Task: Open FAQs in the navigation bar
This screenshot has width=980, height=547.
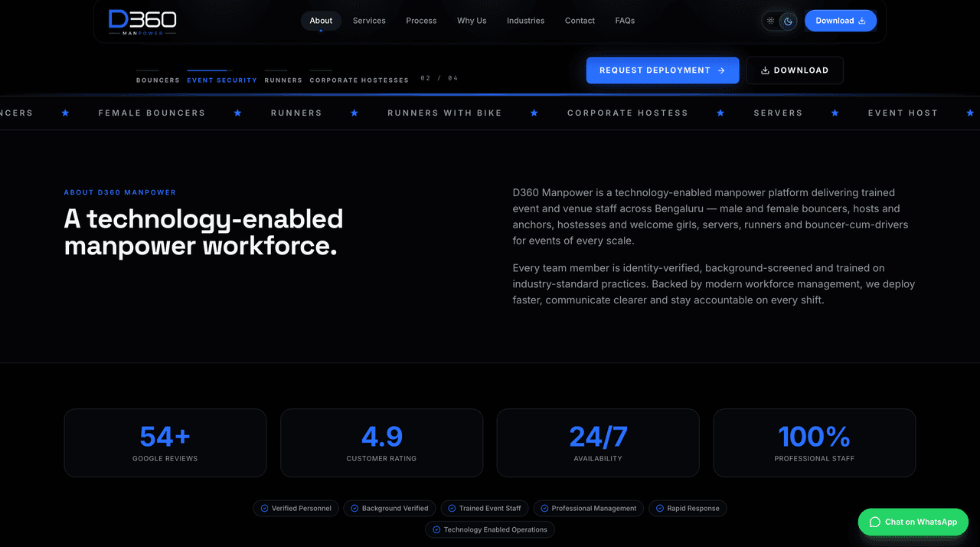Action: [x=625, y=21]
